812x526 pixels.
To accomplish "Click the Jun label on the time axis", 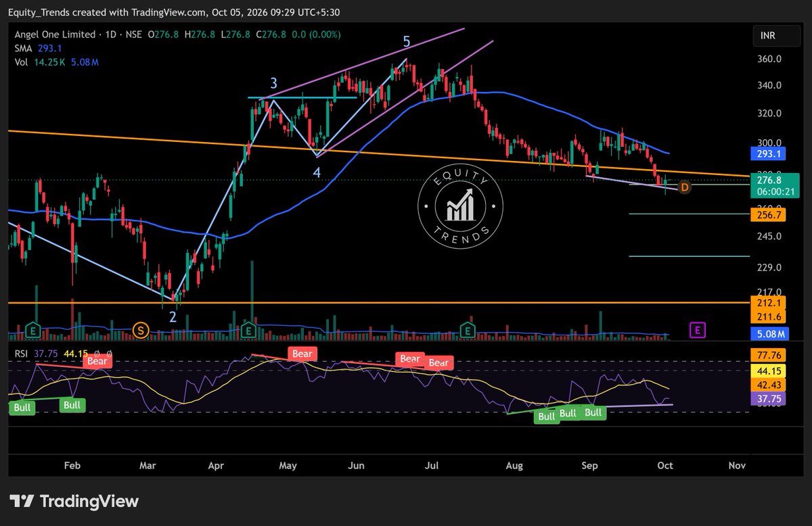I will 357,465.
